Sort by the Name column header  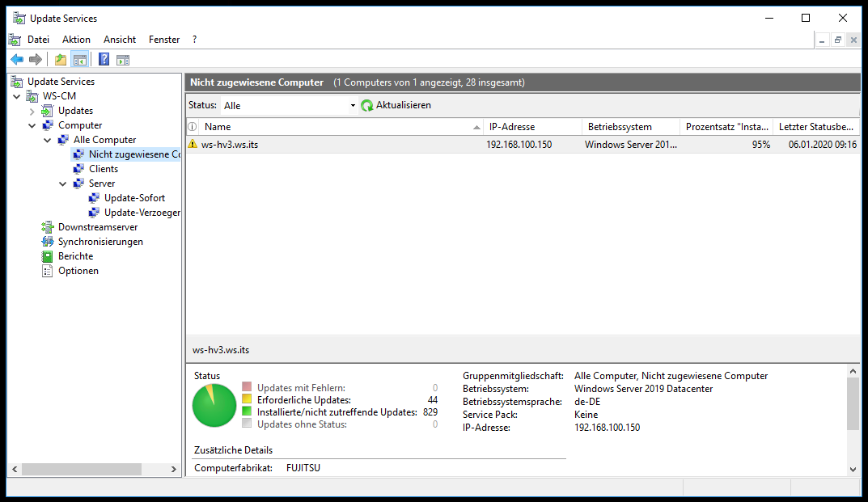coord(341,127)
